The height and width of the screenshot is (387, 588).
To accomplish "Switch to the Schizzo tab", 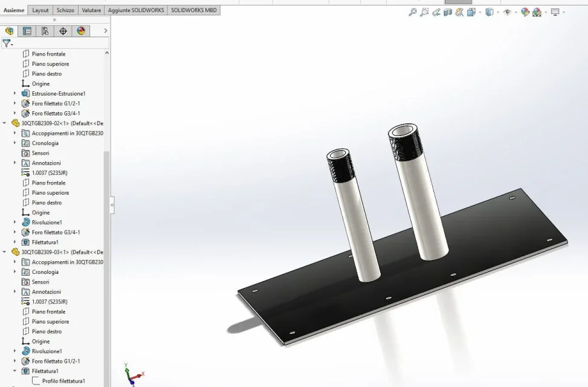I will pyautogui.click(x=65, y=10).
